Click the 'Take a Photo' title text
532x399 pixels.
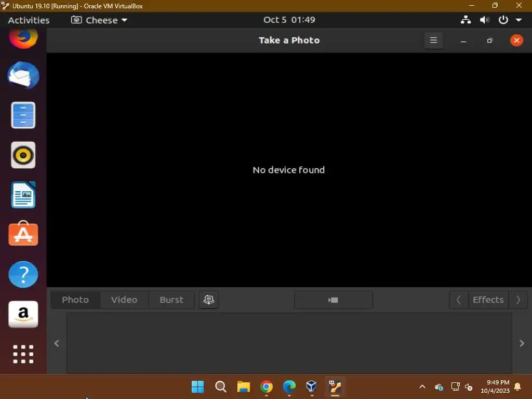coord(289,41)
